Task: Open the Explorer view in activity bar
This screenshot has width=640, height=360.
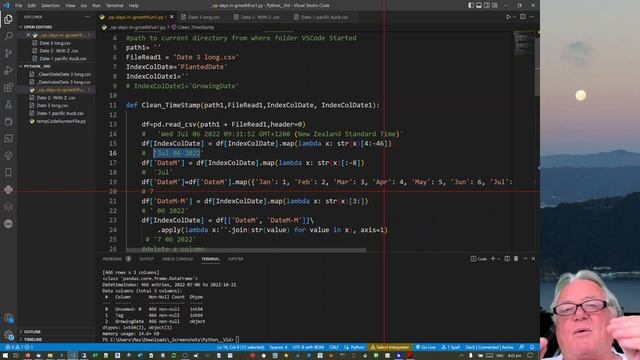Action: (x=8, y=19)
